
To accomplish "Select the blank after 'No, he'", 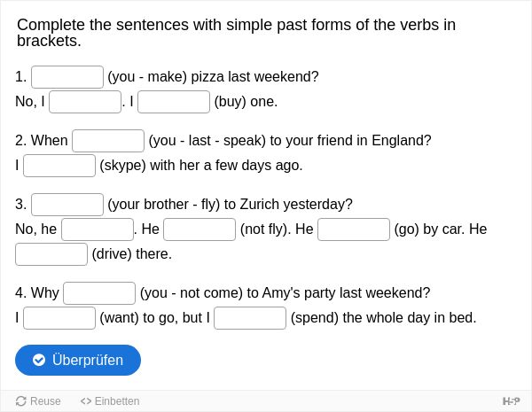I will click(98, 229).
